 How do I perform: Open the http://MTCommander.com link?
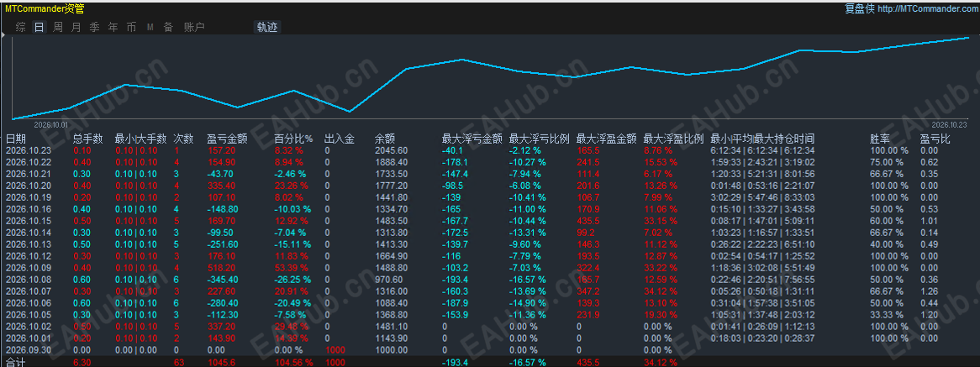point(928,8)
